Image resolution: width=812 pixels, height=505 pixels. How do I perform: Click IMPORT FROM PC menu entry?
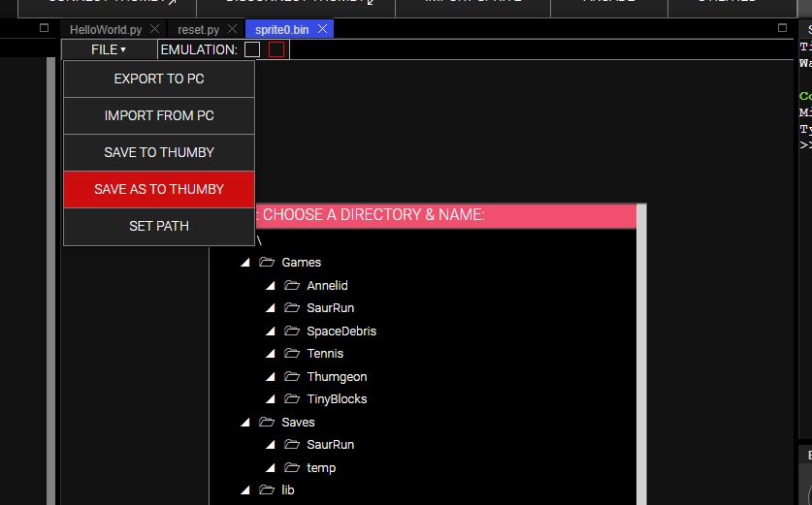point(159,115)
